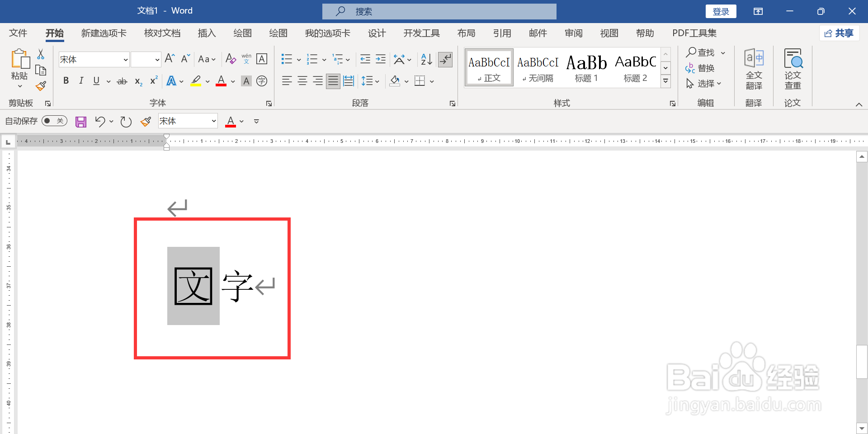Image resolution: width=868 pixels, height=434 pixels.
Task: Open the font size dropdown
Action: point(157,60)
